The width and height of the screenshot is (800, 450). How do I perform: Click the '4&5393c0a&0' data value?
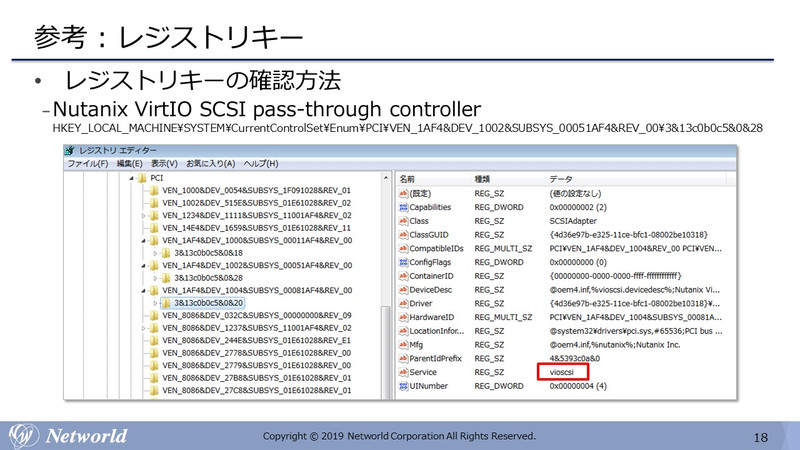[x=574, y=359]
